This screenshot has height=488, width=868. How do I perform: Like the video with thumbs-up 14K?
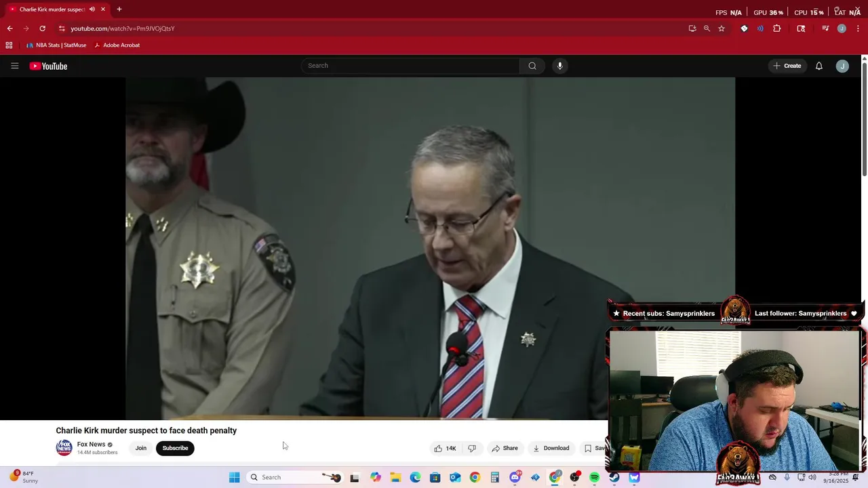(445, 448)
